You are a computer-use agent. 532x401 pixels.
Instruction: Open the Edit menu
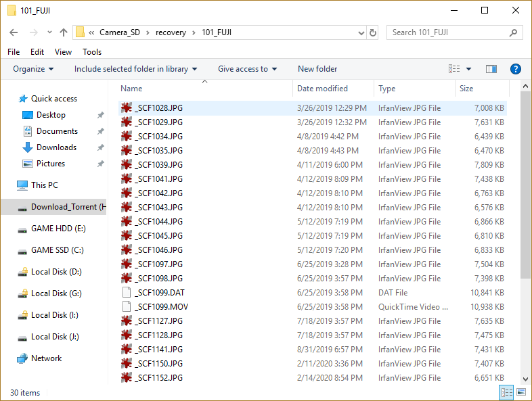37,52
